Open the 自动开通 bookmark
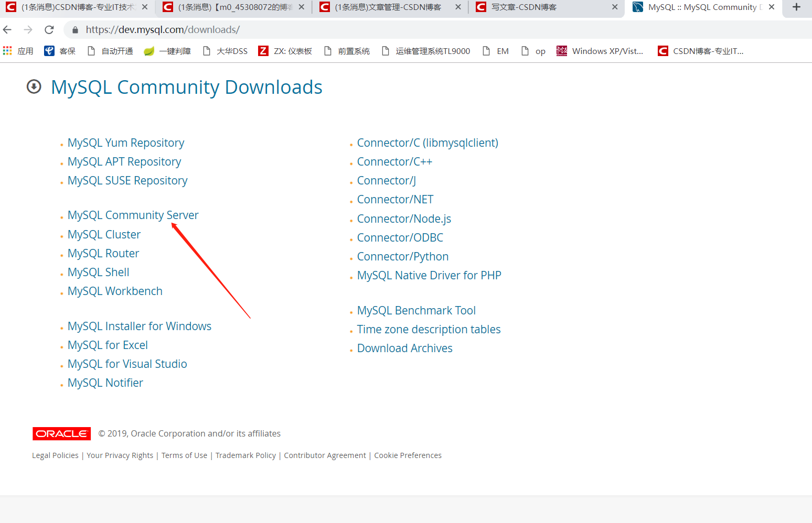The height and width of the screenshot is (523, 812). coord(110,51)
